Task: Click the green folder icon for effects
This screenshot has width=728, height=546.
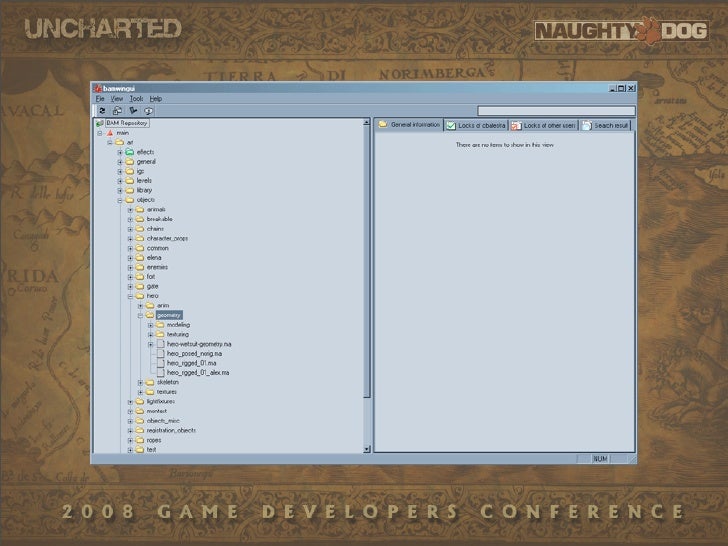Action: [130, 152]
